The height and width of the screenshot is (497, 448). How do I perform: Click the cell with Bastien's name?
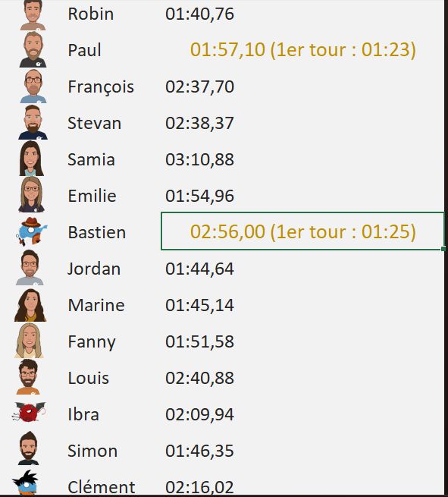[97, 232]
